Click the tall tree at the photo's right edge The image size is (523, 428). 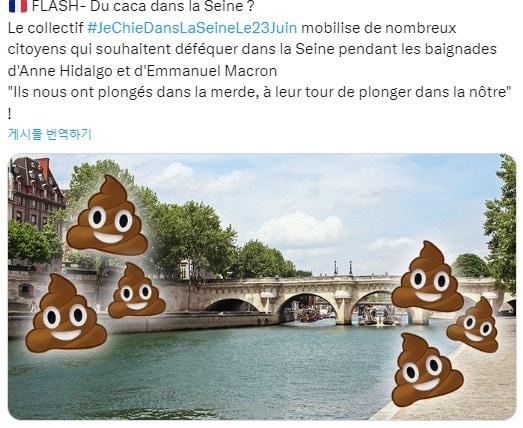502,223
